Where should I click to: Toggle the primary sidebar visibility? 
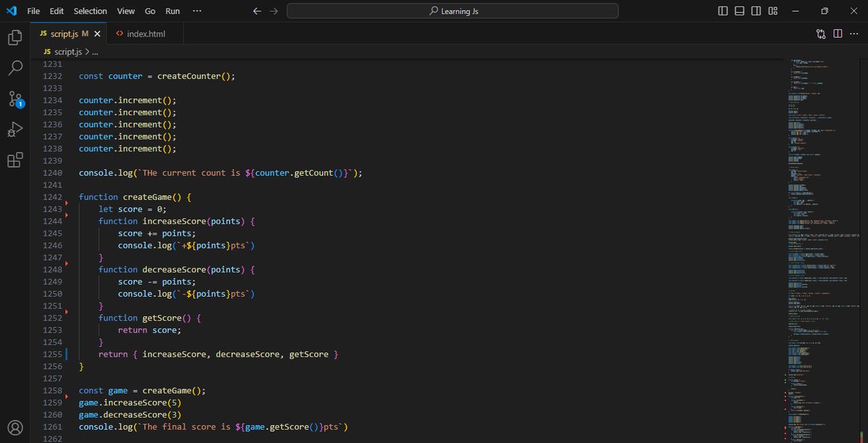pos(723,10)
